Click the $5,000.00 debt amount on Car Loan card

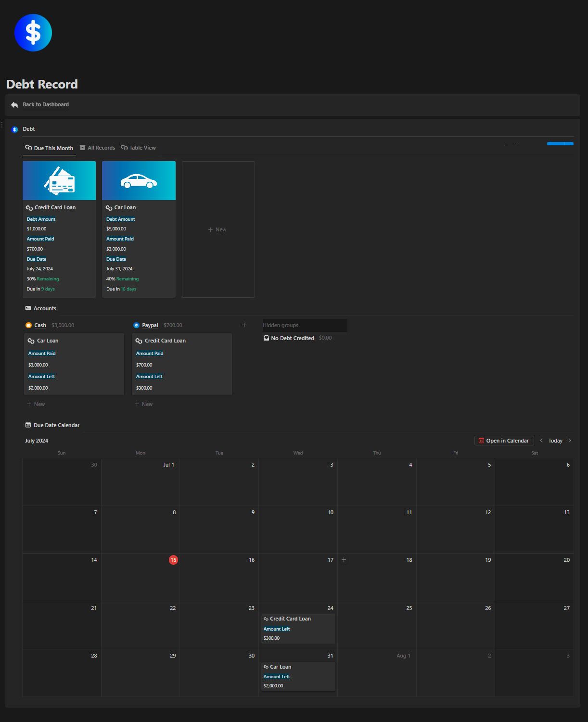coord(116,229)
